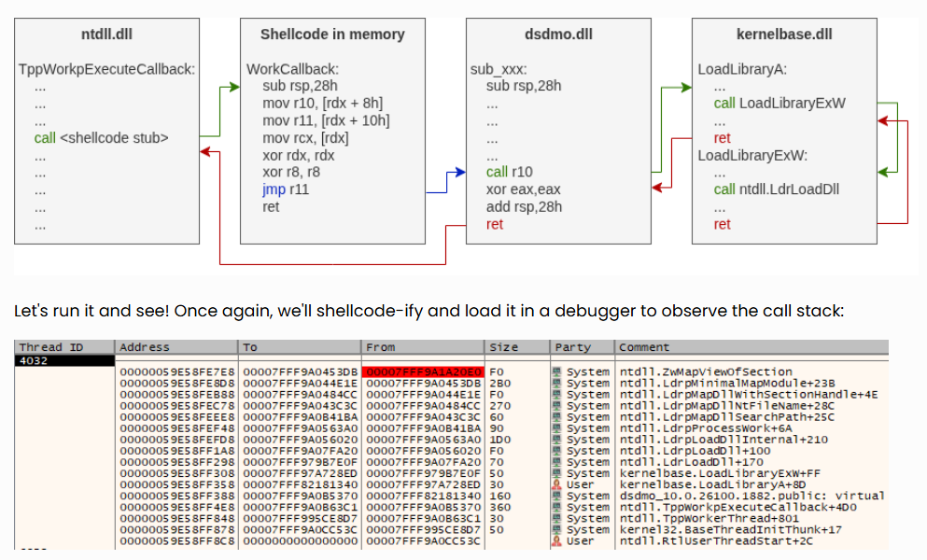The image size is (927, 560).
Task: Click System icon in kernelbase.LoadLibraryExW+FF row
Action: coord(556,473)
